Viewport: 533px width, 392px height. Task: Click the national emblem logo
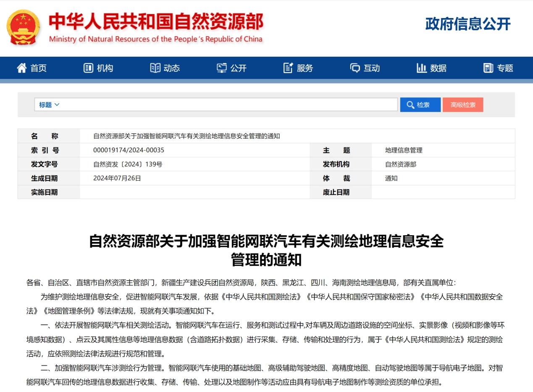[x=24, y=28]
